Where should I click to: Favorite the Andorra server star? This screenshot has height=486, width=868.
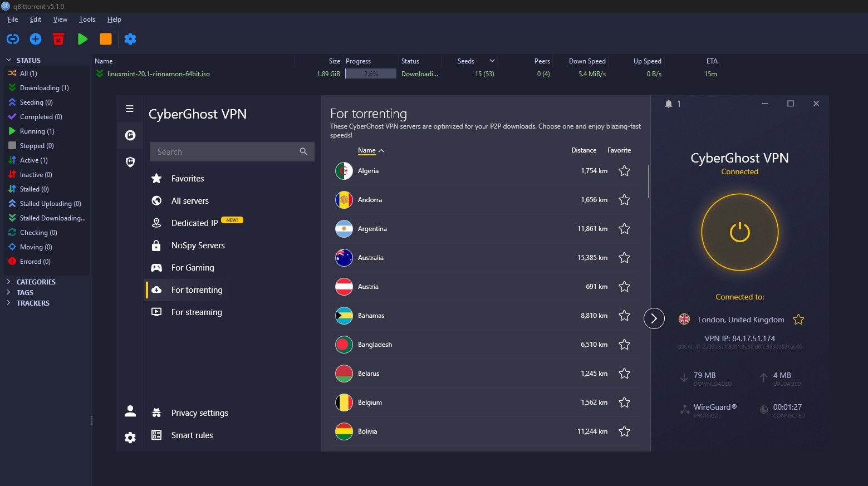(625, 200)
